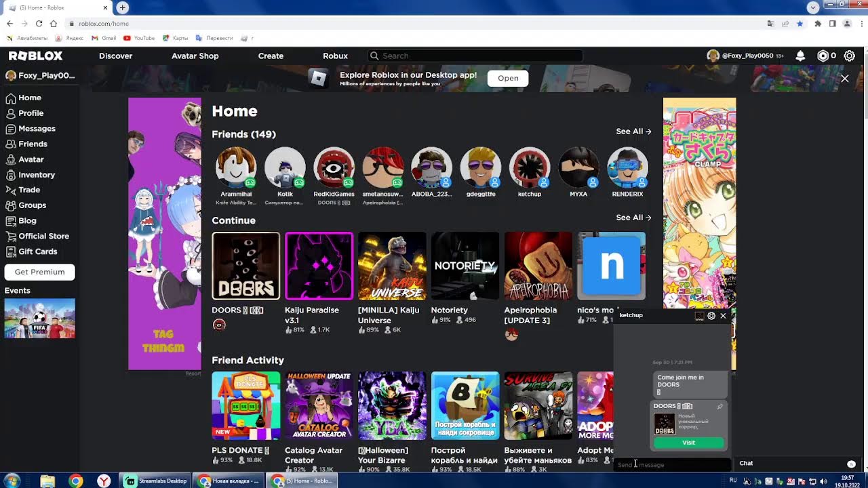Click the Roblox logo in the navigation bar
Screen dimensions: 868x488
[x=35, y=56]
